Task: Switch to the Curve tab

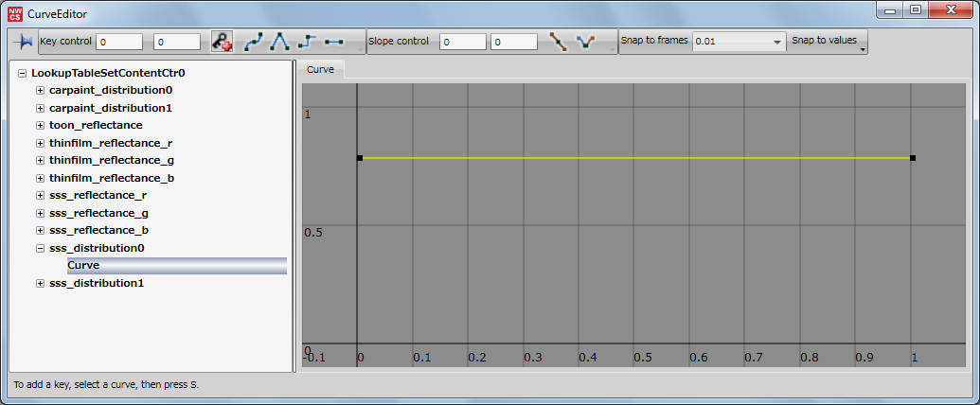Action: 320,70
